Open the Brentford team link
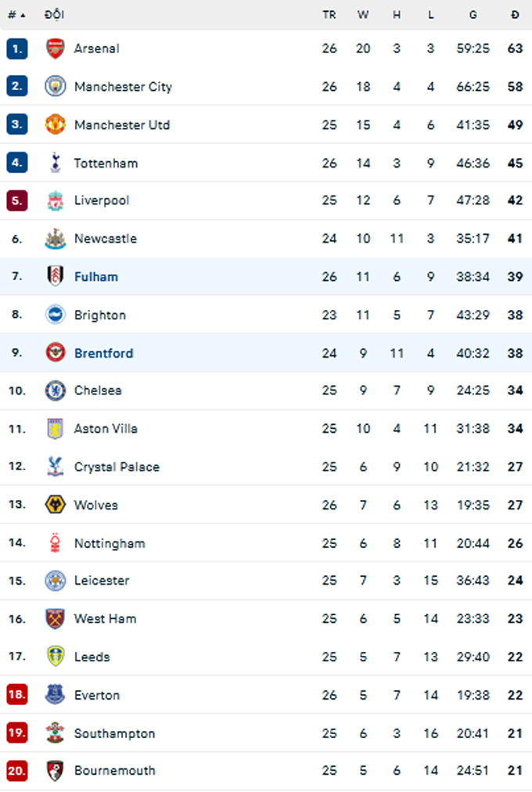 (103, 353)
